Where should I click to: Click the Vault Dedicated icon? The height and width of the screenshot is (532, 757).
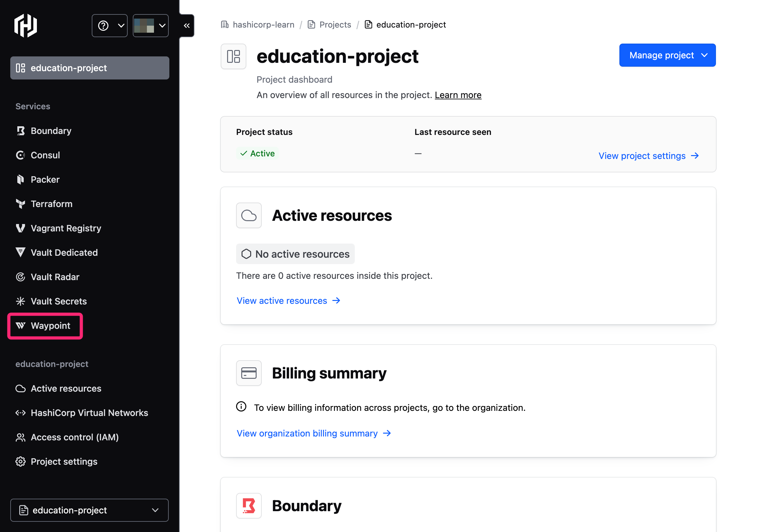(x=21, y=253)
